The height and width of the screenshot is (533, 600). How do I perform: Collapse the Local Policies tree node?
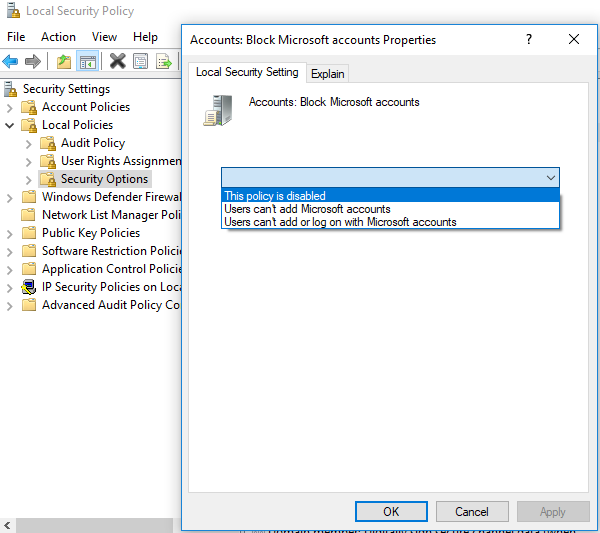10,125
